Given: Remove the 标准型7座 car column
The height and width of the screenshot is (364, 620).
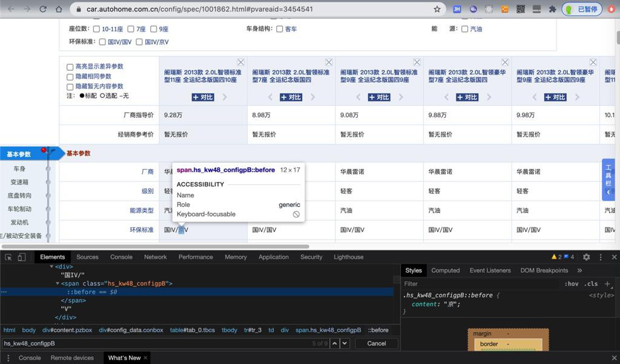Looking at the screenshot, I should (x=329, y=62).
